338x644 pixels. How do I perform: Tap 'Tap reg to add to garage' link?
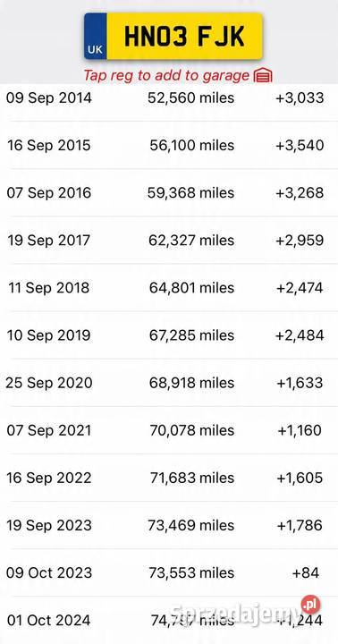coord(166,75)
